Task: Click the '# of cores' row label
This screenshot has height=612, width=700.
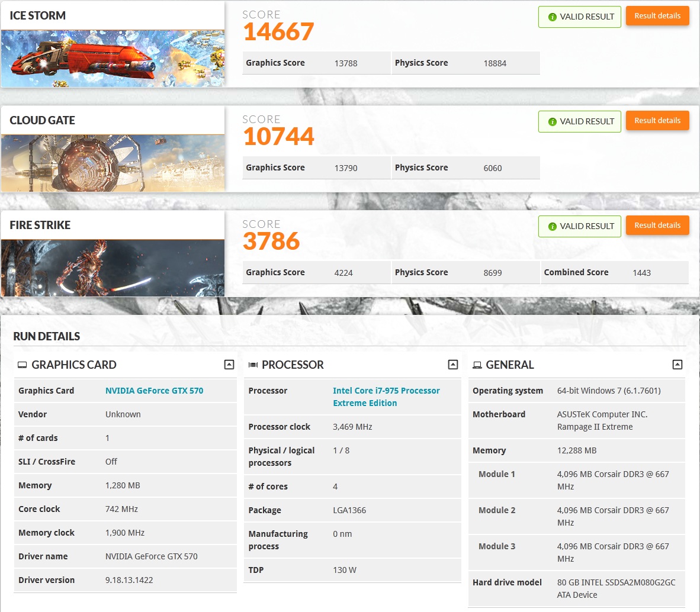Action: (268, 487)
